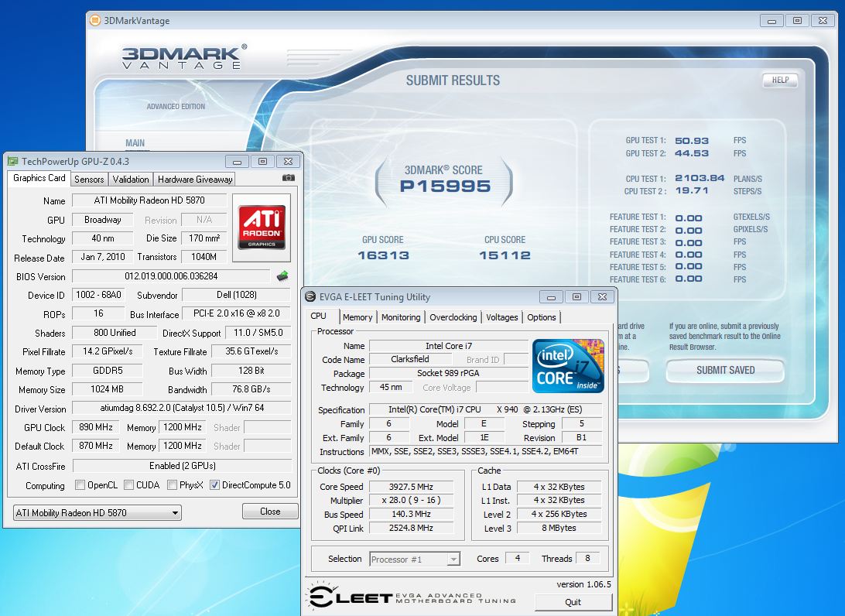The height and width of the screenshot is (616, 845).
Task: Toggle the OpenCL checkbox
Action: coord(80,485)
